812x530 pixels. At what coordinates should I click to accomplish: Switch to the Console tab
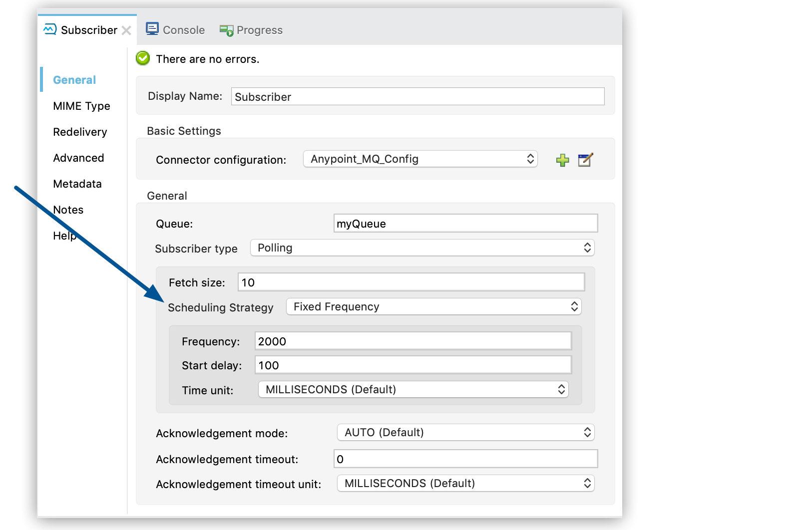click(x=183, y=30)
